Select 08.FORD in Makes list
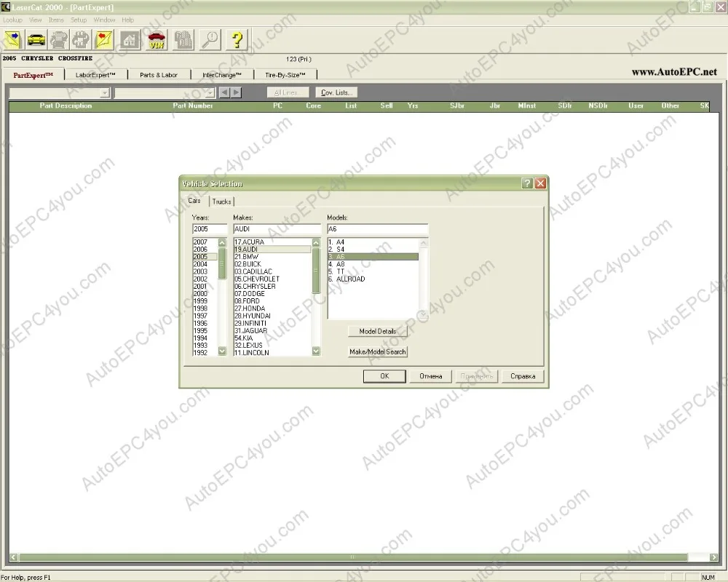Viewport: 728px width, 582px height. coord(272,300)
